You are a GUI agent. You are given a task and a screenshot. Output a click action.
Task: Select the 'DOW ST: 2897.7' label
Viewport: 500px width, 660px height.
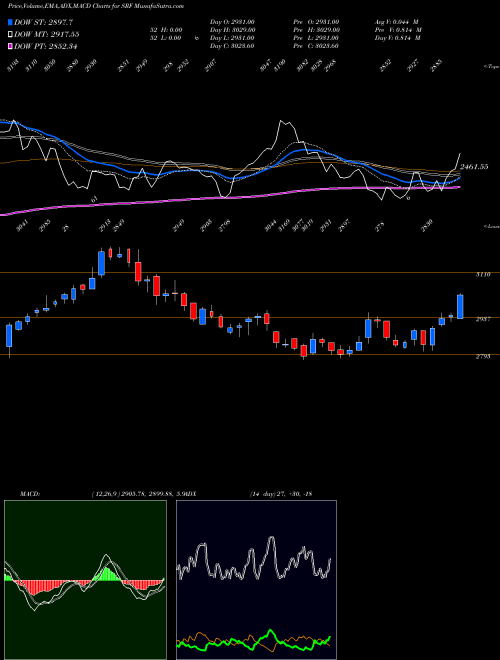[x=44, y=22]
